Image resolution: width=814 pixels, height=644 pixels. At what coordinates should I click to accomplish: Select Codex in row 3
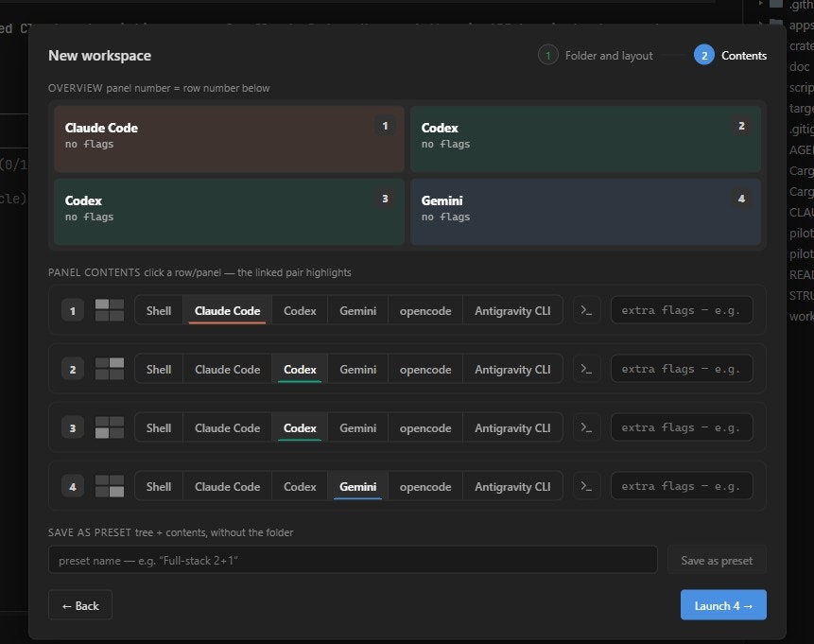tap(300, 428)
